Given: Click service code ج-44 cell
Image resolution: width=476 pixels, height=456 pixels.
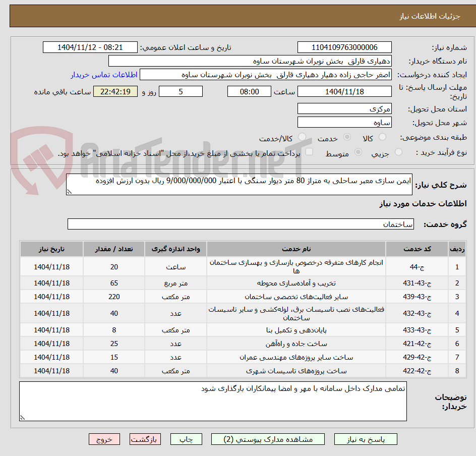Looking at the screenshot, I should point(417,267).
